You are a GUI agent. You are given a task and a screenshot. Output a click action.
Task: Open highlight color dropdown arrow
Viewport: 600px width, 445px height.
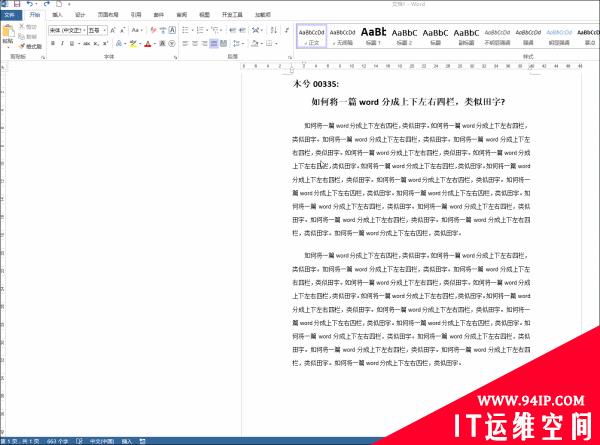coord(140,44)
